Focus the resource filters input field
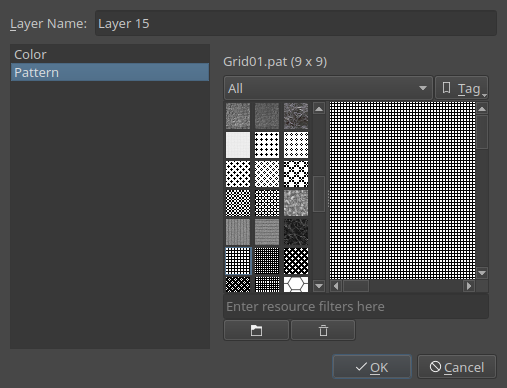 356,306
